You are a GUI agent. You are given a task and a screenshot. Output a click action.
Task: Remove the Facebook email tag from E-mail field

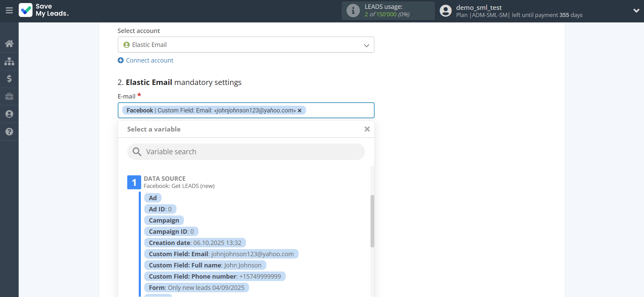pyautogui.click(x=300, y=111)
